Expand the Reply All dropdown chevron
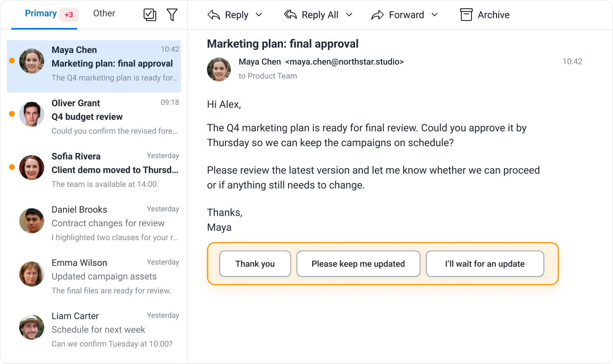The image size is (613, 364). tap(349, 15)
